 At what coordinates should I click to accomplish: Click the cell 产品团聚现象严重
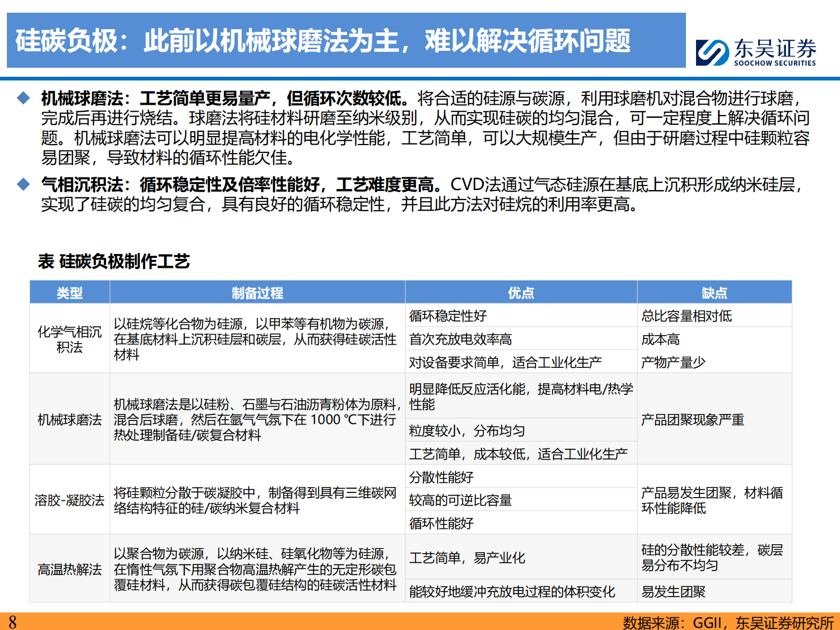pyautogui.click(x=715, y=419)
